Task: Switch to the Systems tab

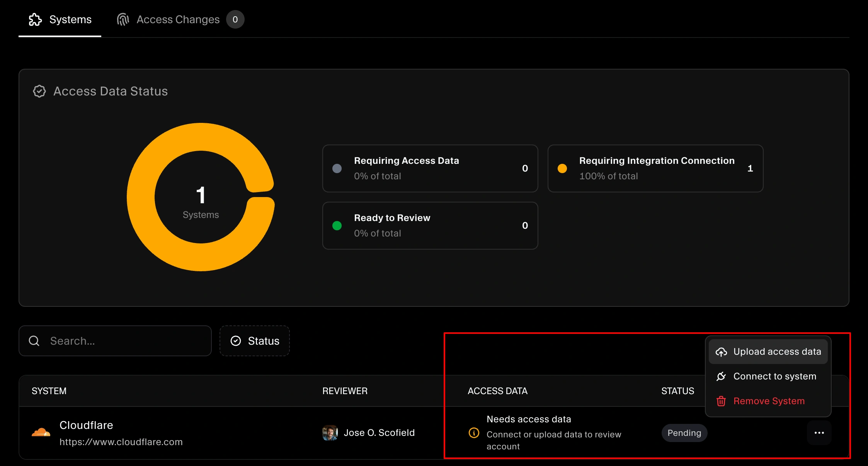Action: tap(60, 19)
